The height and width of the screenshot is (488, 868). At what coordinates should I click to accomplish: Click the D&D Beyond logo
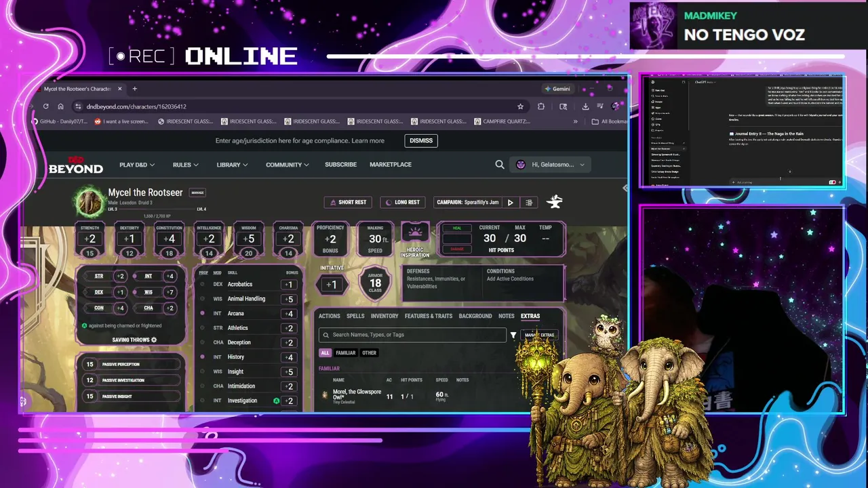pos(75,165)
